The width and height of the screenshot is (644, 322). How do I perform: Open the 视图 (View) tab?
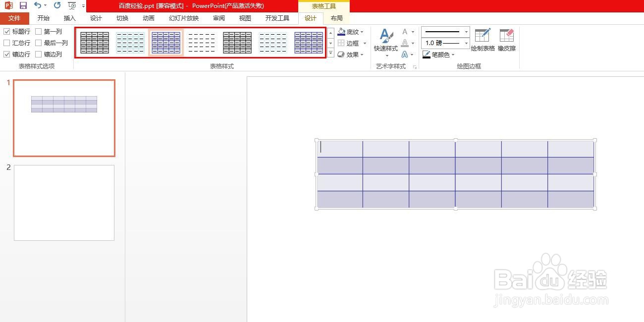coord(245,18)
